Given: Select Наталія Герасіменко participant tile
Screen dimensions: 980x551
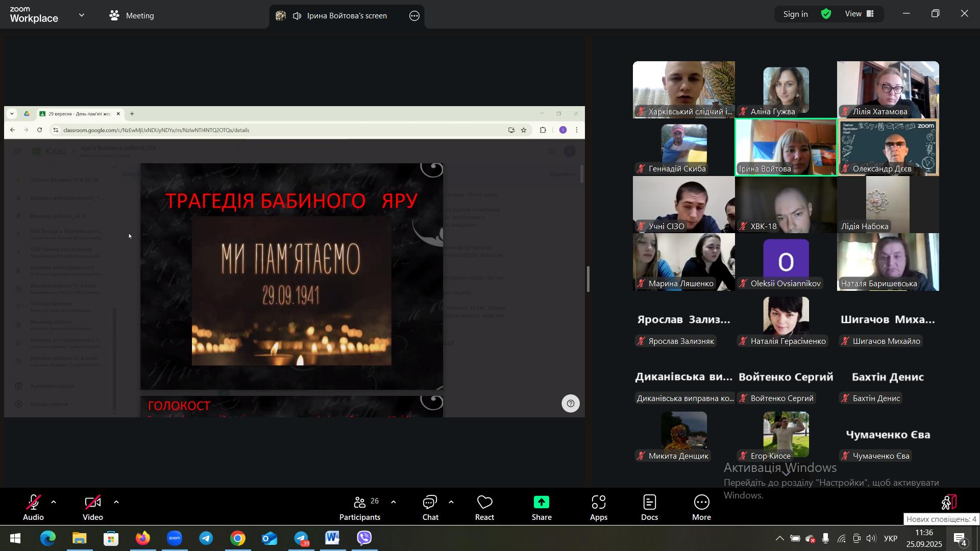Looking at the screenshot, I should click(x=786, y=320).
